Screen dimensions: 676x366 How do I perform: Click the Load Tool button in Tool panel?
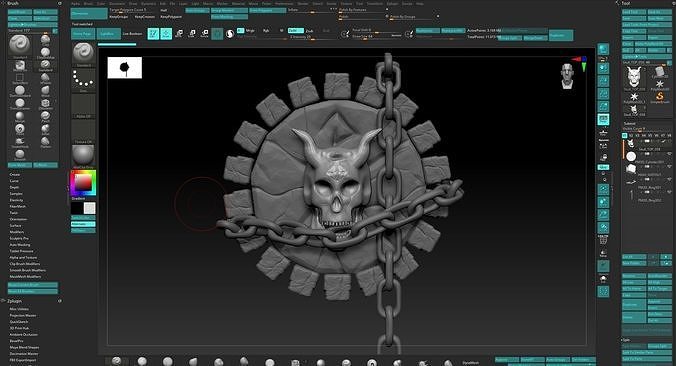pos(634,12)
